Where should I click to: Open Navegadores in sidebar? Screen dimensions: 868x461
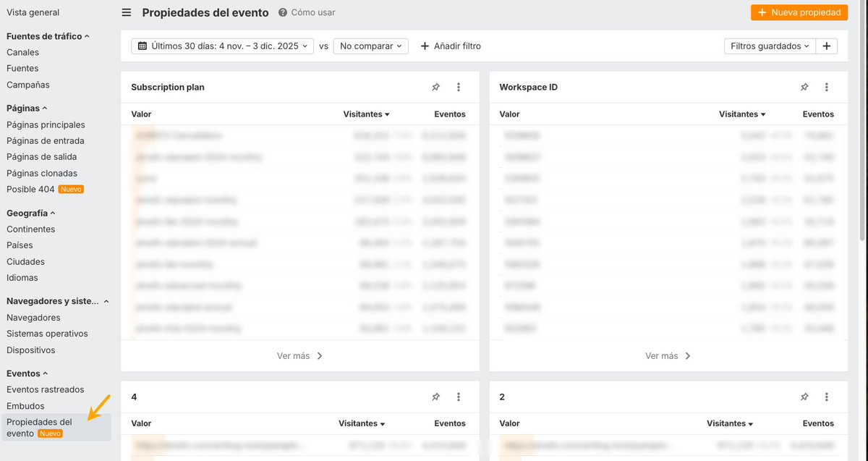33,318
